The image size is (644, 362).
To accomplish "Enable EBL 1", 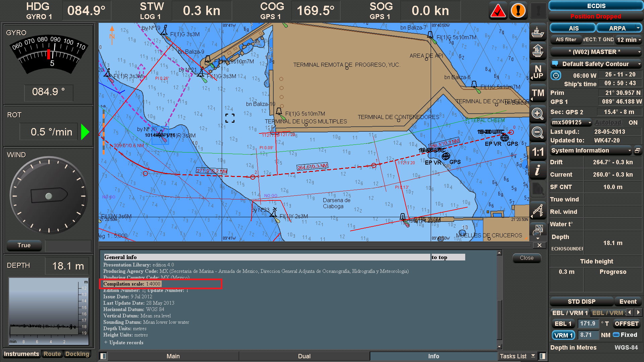I will click(563, 323).
